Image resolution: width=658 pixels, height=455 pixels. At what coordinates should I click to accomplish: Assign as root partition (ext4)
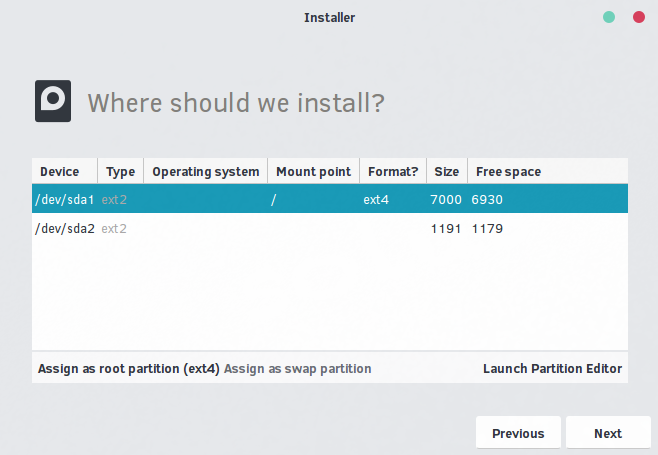129,369
